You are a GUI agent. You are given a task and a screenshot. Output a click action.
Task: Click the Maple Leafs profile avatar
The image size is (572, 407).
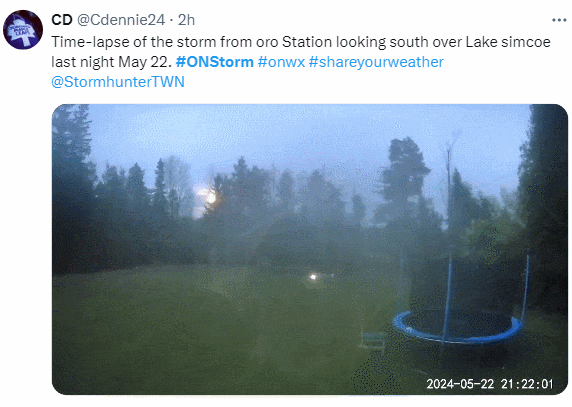[23, 30]
